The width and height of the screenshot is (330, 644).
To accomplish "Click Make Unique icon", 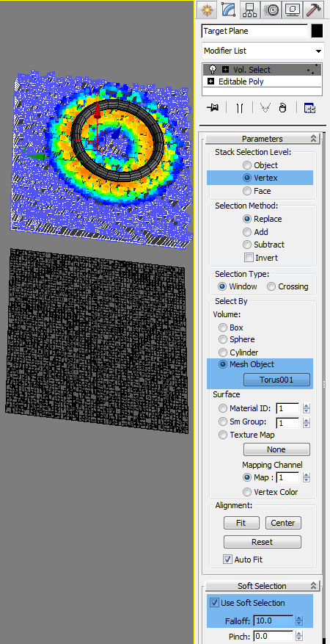I will [265, 108].
